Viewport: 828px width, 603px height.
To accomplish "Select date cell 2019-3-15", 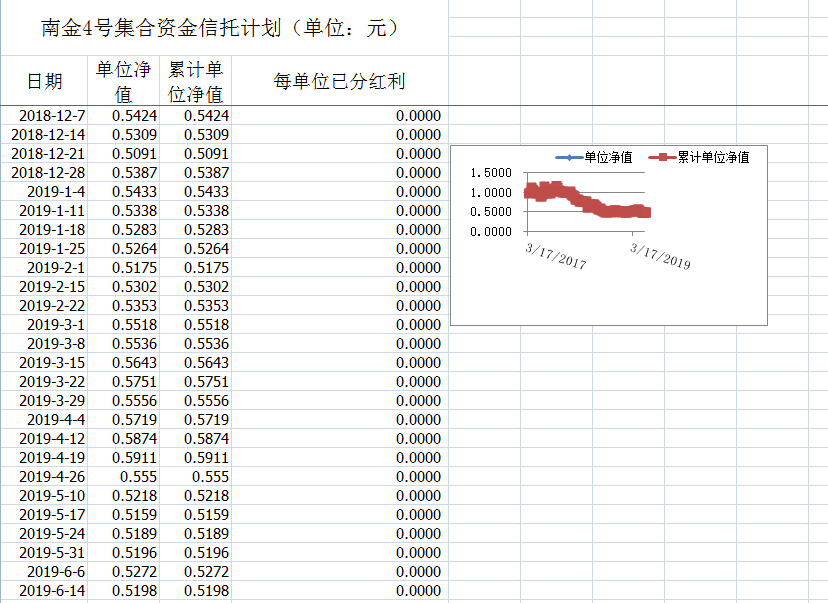I will tap(44, 363).
